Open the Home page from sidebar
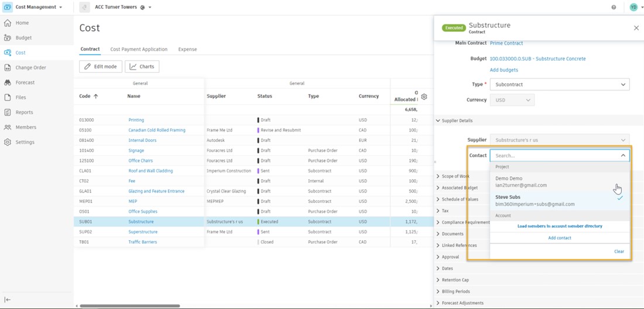The height and width of the screenshot is (309, 644). 22,23
